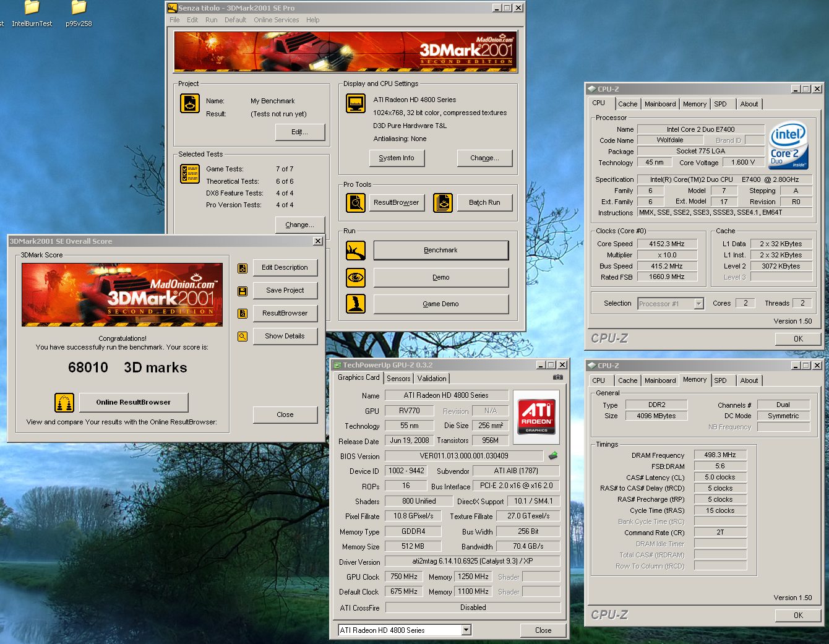This screenshot has height=644, width=829.
Task: Click the Intel Core 2 Duo logo
Action: 789,145
